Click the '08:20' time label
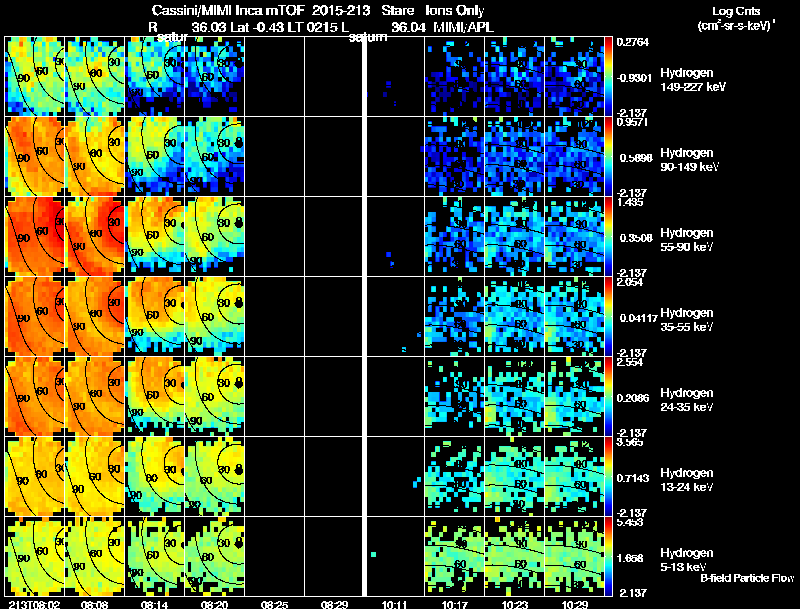 pos(214,604)
